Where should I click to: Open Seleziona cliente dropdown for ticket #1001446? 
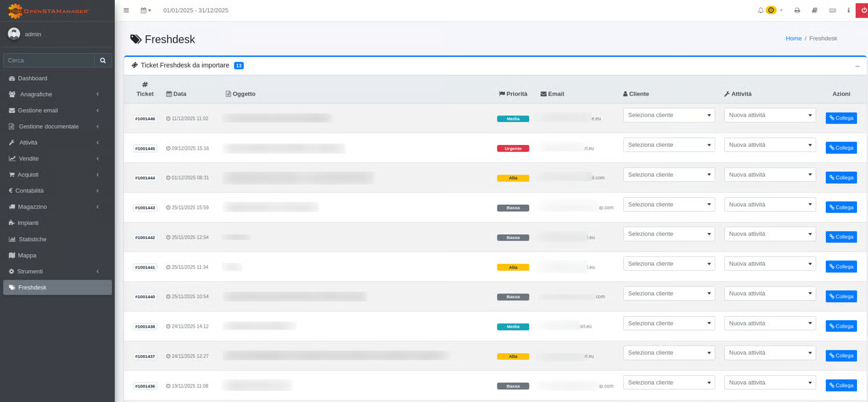click(669, 115)
